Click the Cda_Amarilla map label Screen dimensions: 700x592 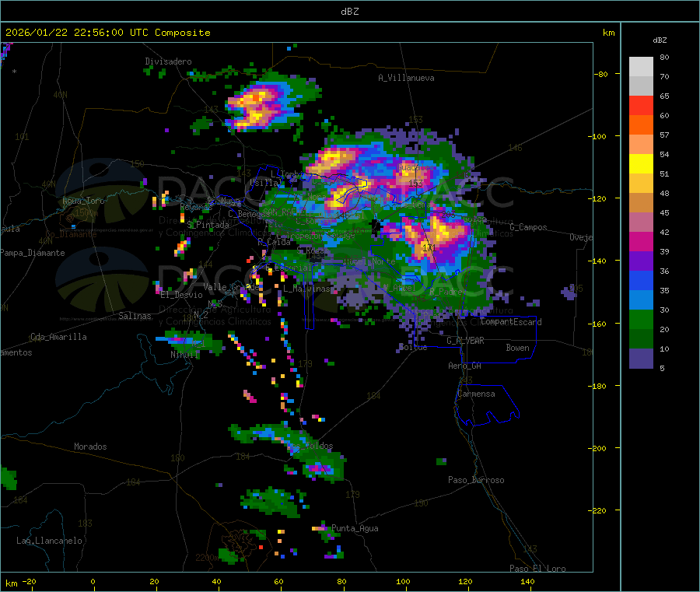point(58,337)
